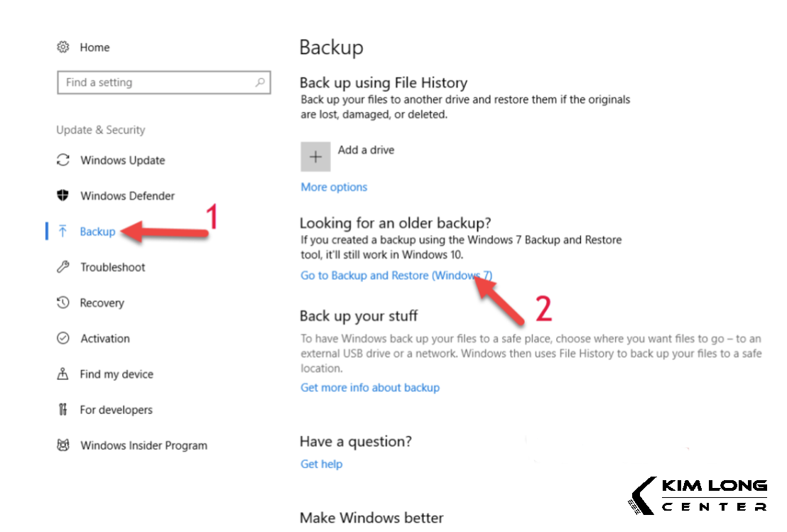Select Troubleshoot in the sidebar
Viewport: 787px width, 532px height.
click(x=112, y=267)
